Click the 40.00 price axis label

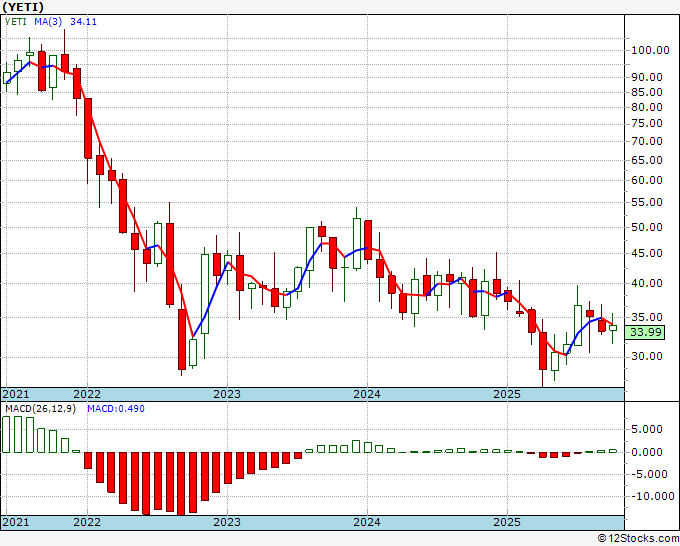point(647,283)
